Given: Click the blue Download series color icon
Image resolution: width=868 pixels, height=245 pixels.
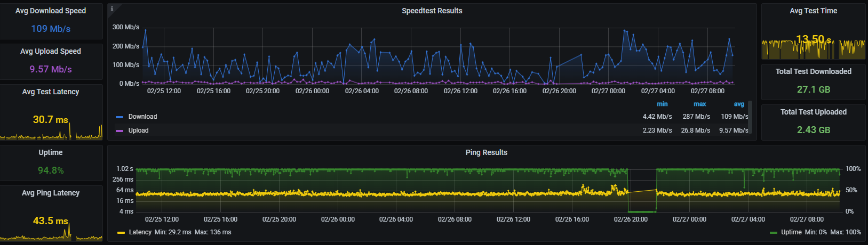Looking at the screenshot, I should [120, 117].
